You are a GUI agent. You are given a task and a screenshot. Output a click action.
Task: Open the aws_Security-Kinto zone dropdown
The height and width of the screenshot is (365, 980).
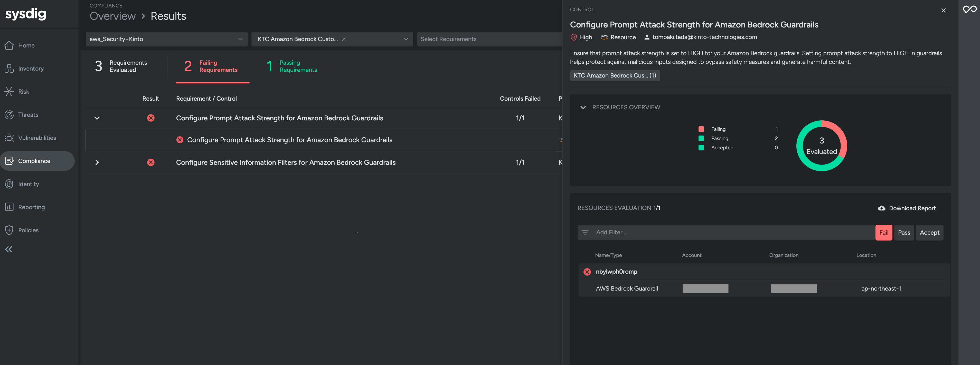coord(167,39)
